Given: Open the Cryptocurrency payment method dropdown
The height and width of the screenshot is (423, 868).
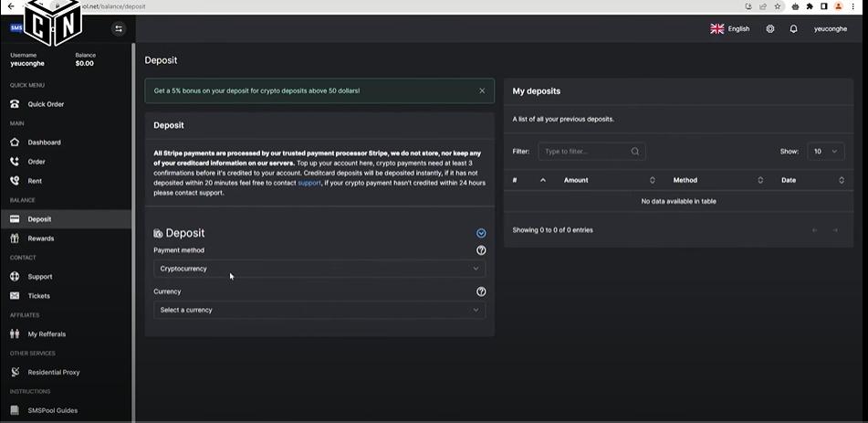Looking at the screenshot, I should click(x=319, y=269).
